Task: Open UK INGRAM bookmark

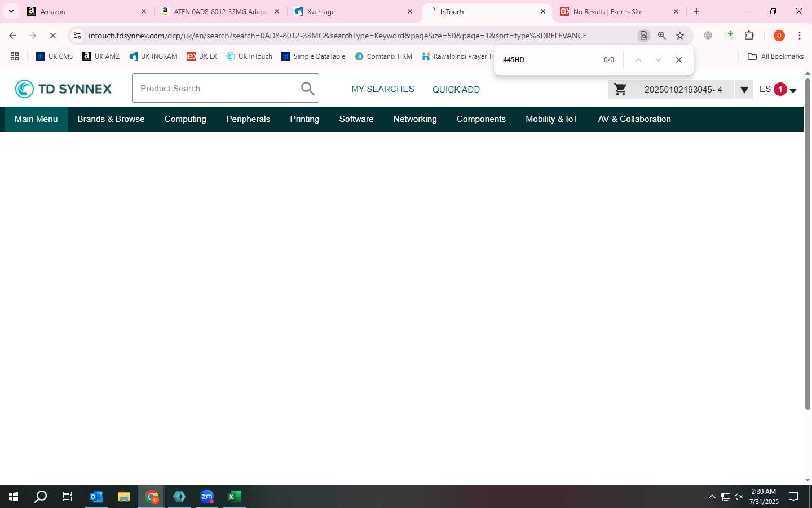Action: tap(153, 56)
